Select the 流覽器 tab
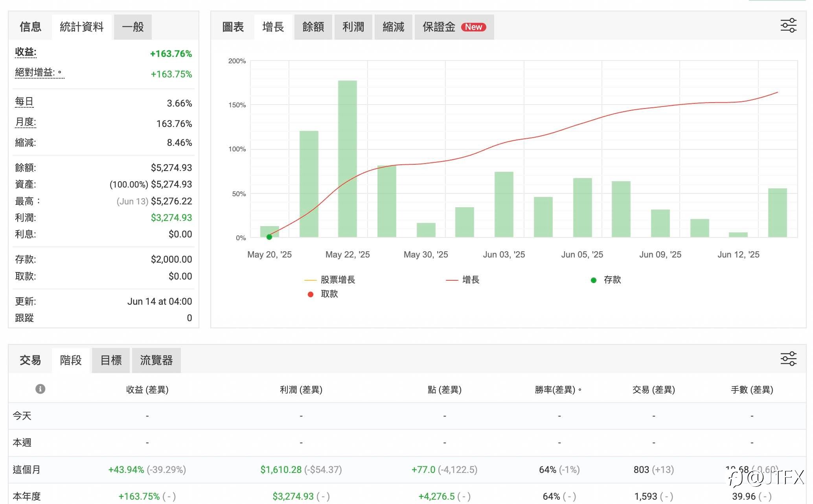This screenshot has height=504, width=813. [x=156, y=360]
